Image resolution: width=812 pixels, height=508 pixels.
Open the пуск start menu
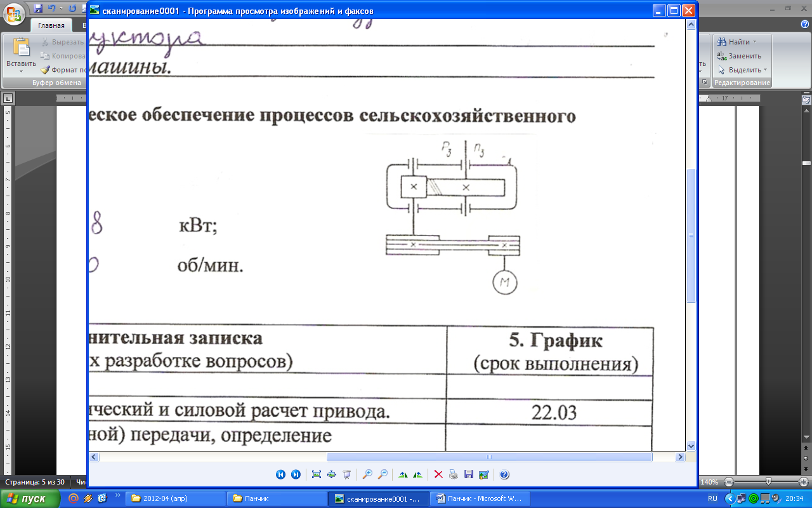pos(30,498)
